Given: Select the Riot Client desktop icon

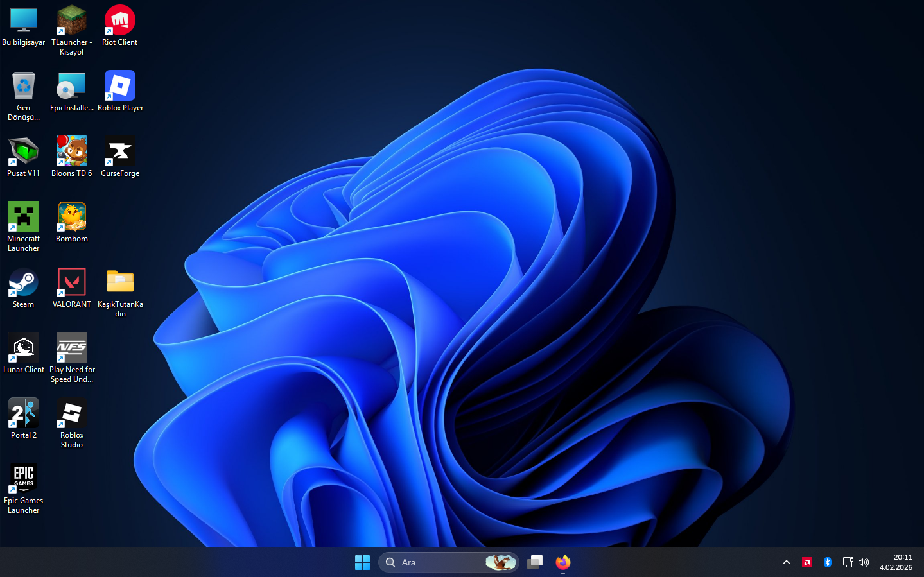Looking at the screenshot, I should coord(119,21).
